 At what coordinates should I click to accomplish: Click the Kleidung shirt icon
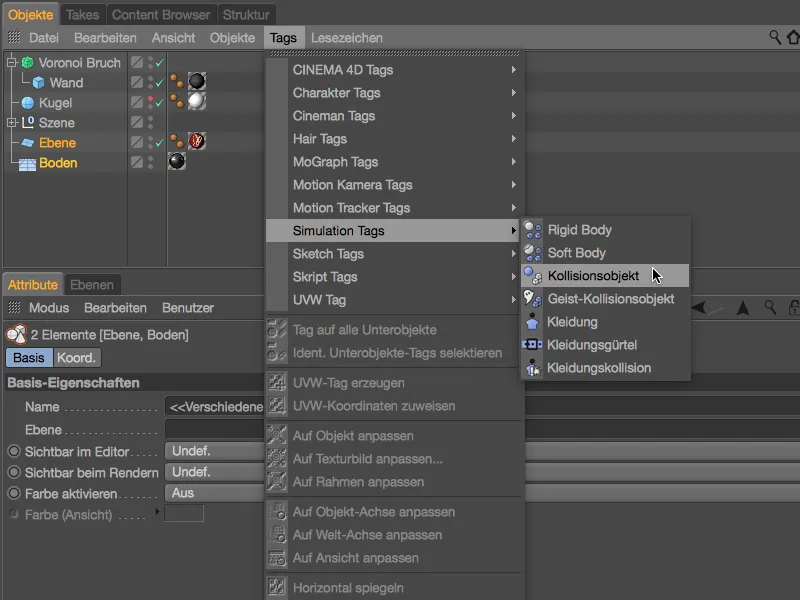pyautogui.click(x=532, y=322)
